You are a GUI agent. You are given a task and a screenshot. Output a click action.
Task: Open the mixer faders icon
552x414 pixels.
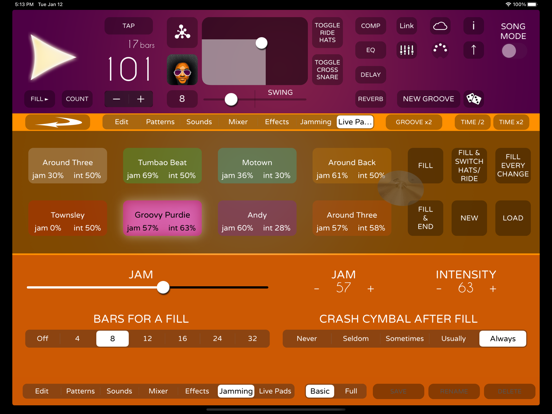[x=407, y=50]
